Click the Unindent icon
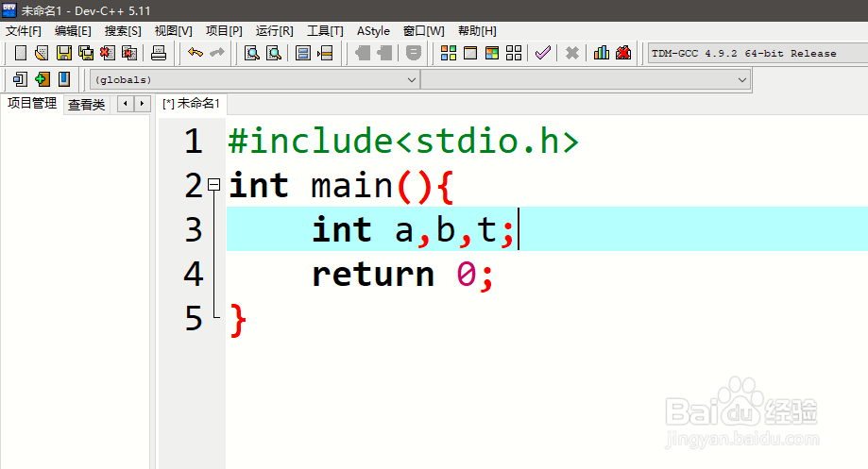This screenshot has height=469, width=868. [384, 53]
